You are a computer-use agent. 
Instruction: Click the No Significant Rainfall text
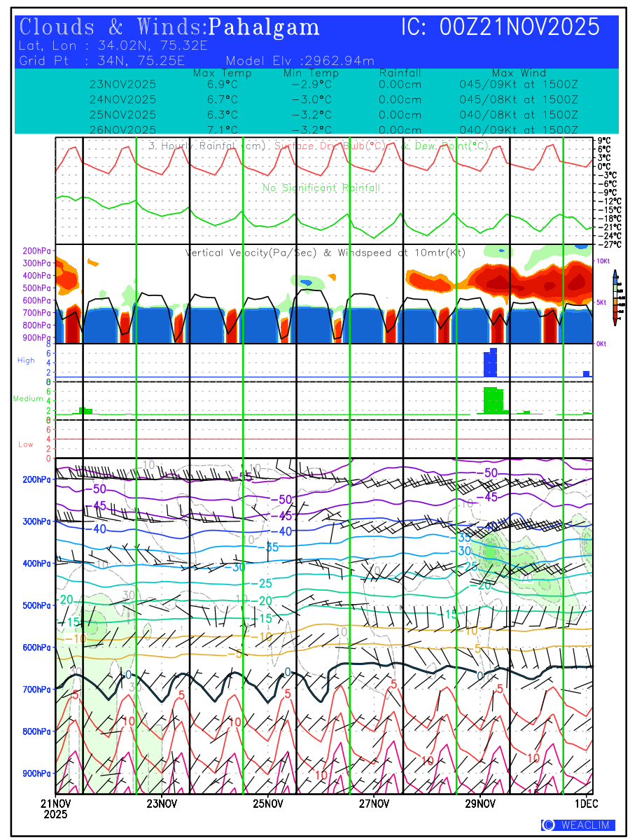point(321,188)
